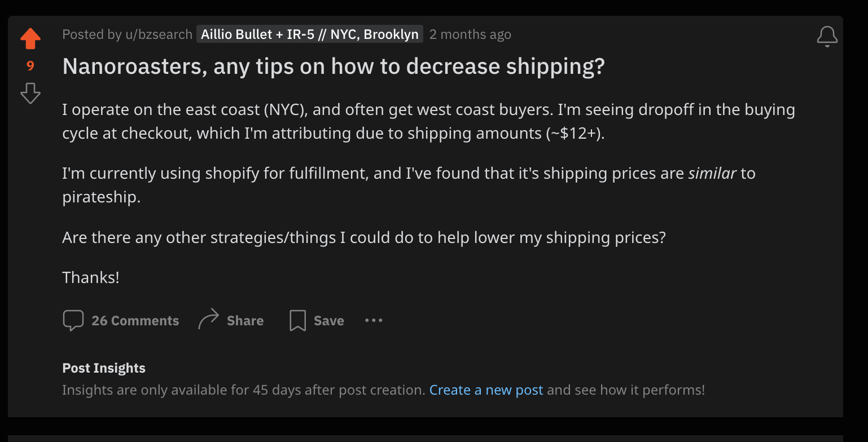Screen dimensions: 868x442
Task: Toggle follow notifications via the bell
Action: click(826, 36)
